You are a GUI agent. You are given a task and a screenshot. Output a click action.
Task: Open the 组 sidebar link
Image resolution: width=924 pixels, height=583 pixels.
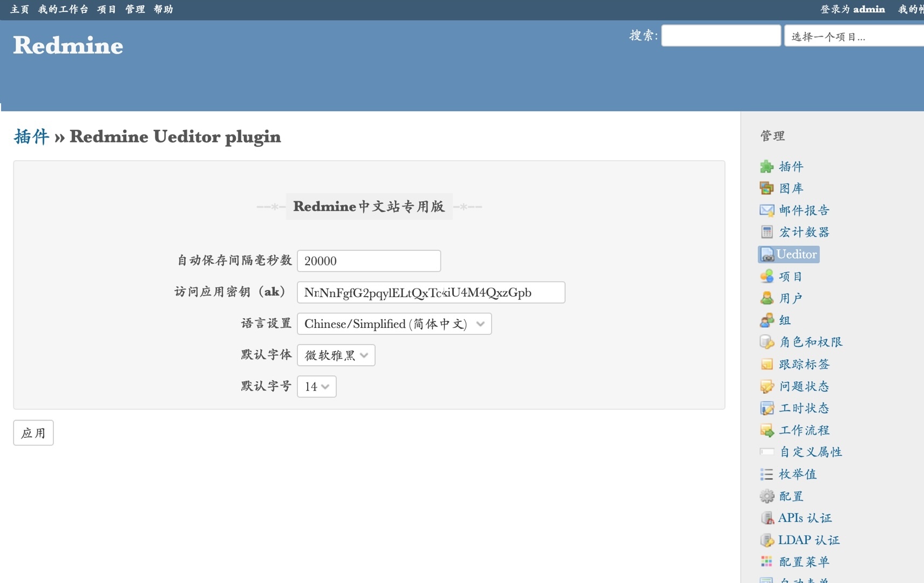785,320
